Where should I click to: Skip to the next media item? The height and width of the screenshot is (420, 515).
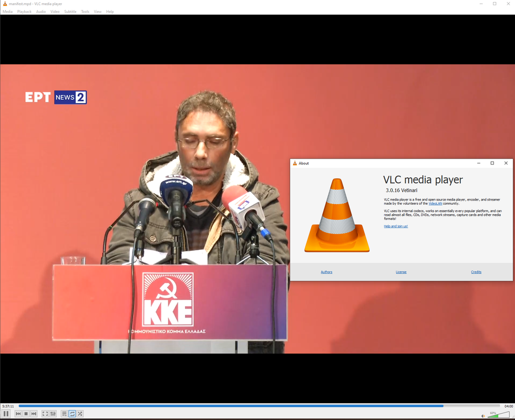pos(34,414)
